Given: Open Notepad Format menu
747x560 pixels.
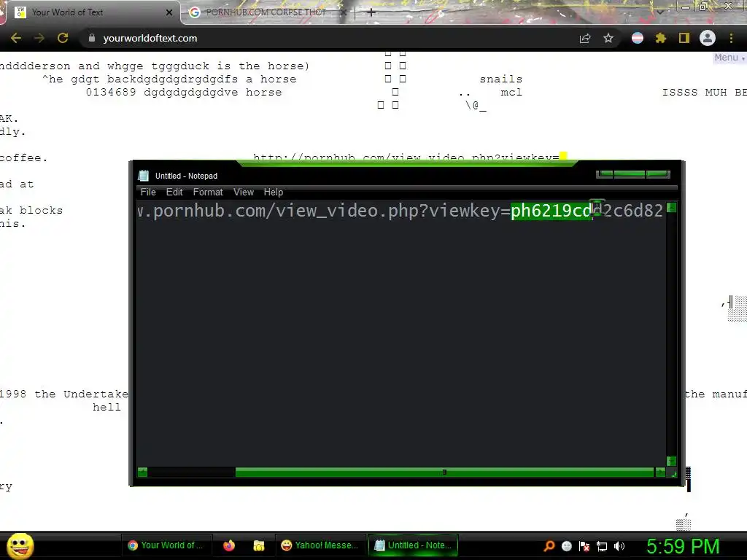Looking at the screenshot, I should pos(208,192).
